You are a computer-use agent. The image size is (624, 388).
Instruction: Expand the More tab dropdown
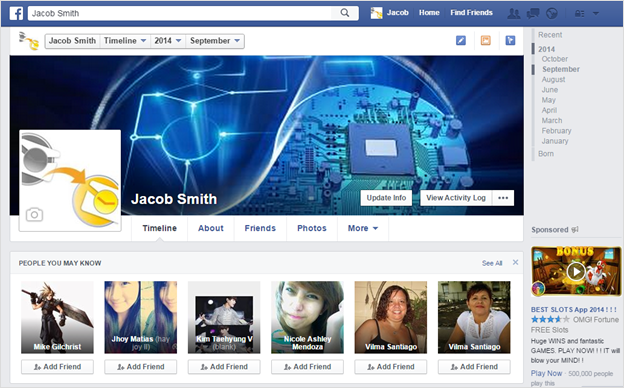363,228
